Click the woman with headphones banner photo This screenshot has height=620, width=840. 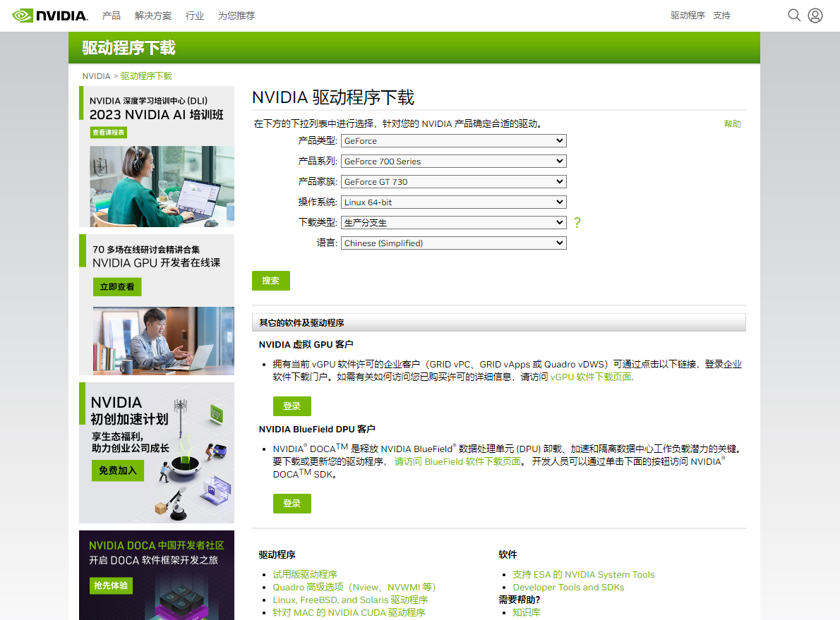162,186
